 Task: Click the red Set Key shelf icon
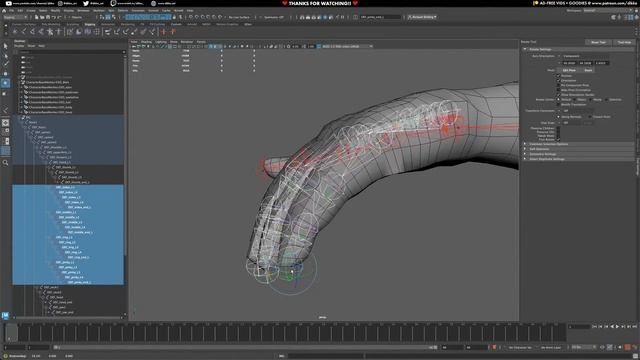164,31
